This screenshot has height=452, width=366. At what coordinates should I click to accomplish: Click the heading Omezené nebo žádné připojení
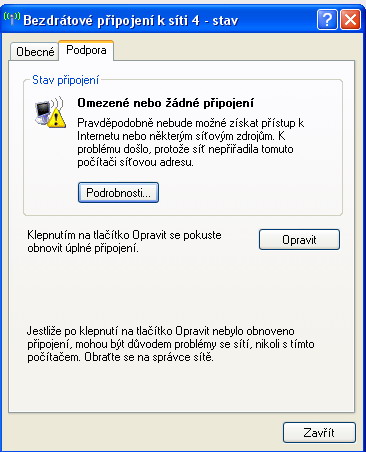(165, 103)
